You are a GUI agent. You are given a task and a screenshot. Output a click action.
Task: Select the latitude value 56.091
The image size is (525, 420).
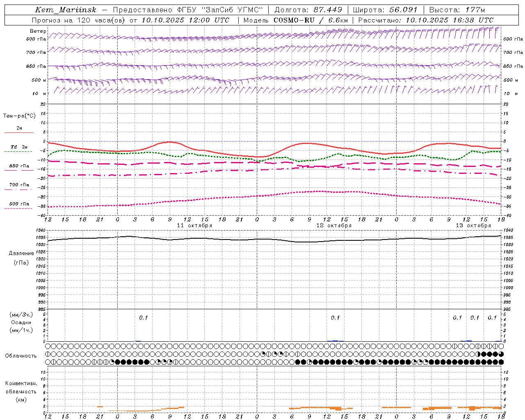click(x=403, y=10)
